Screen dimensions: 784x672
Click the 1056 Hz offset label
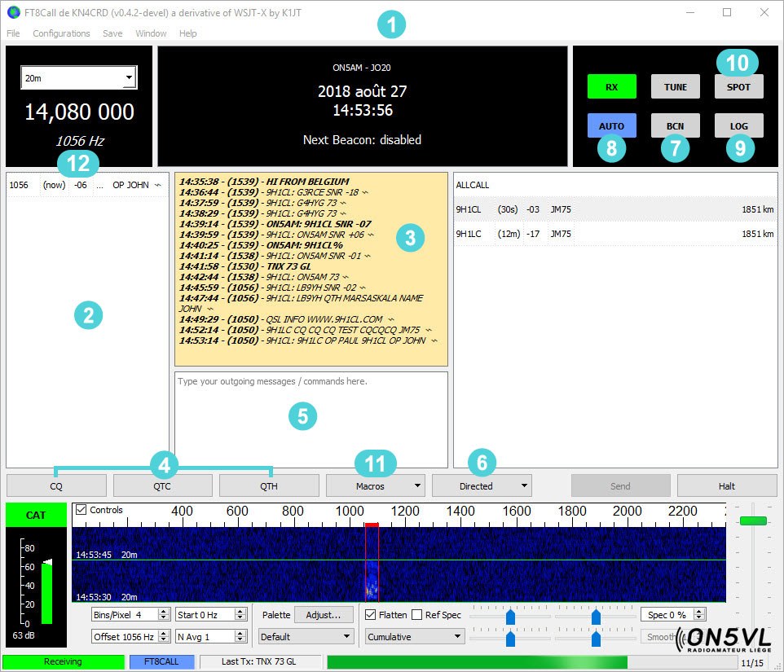80,142
